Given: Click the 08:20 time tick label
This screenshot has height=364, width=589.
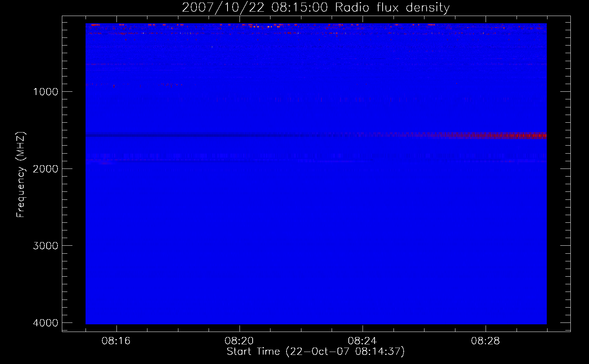Looking at the screenshot, I should [x=239, y=341].
